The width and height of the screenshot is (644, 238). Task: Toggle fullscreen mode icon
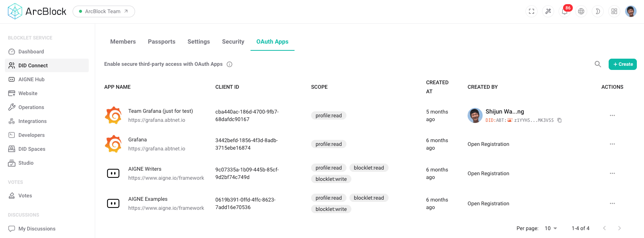coord(532,11)
